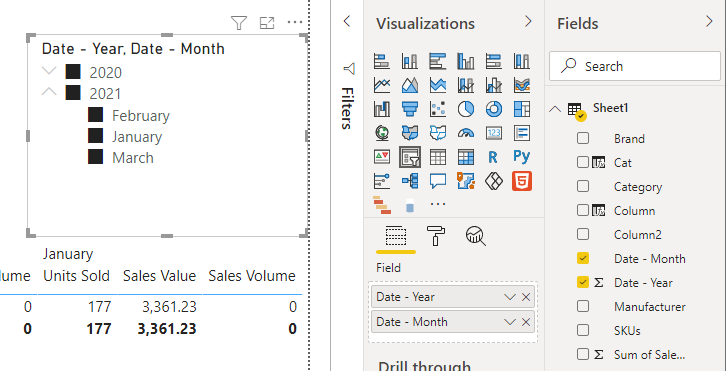Select the Treemap visual
Screen dimensions: 726x371
coord(522,109)
